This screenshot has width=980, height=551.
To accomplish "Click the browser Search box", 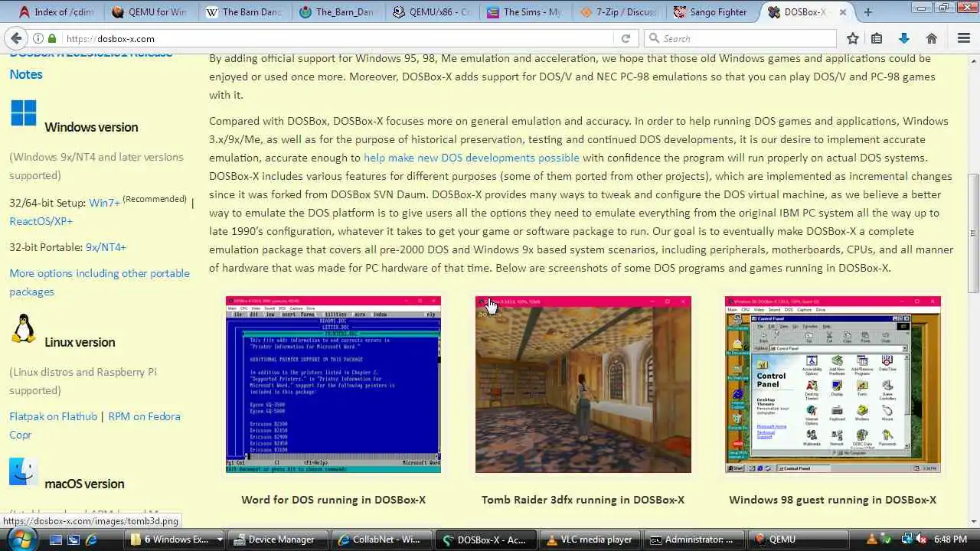I will click(x=740, y=38).
